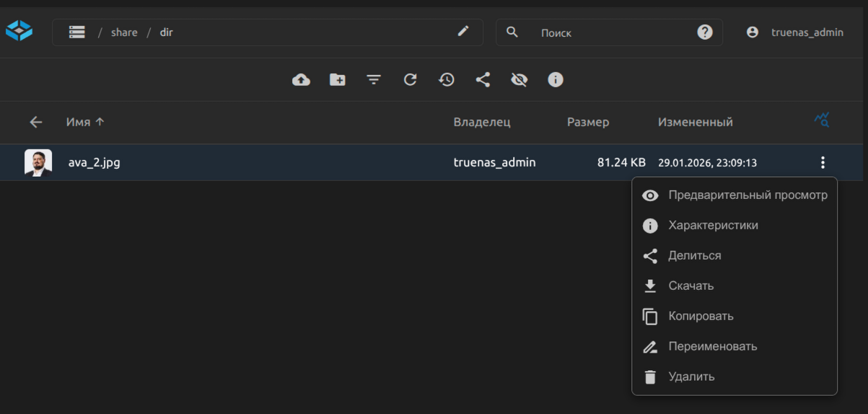Click the upload to cloud icon
868x414 pixels.
(301, 80)
